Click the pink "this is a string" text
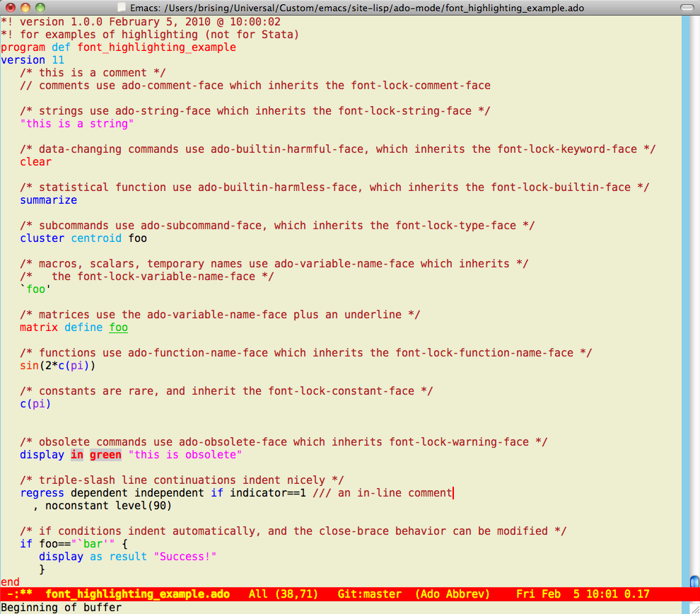700x614 pixels. pos(77,124)
